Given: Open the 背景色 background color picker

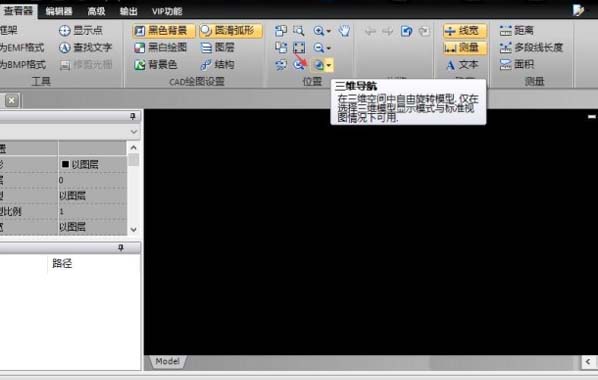Looking at the screenshot, I should [156, 65].
